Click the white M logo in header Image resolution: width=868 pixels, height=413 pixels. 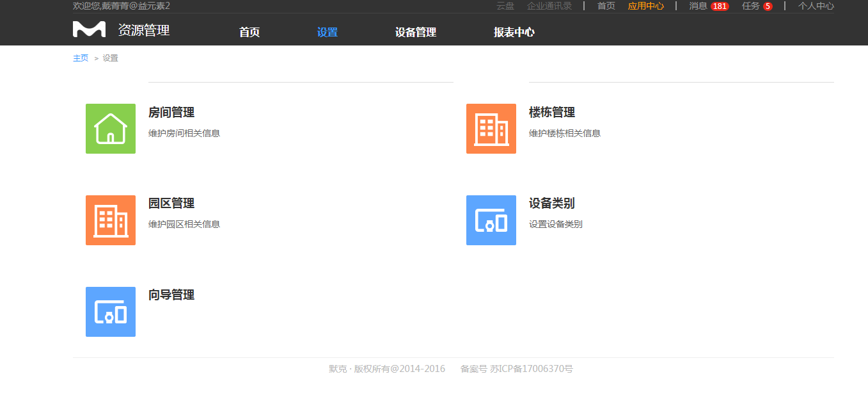(89, 29)
